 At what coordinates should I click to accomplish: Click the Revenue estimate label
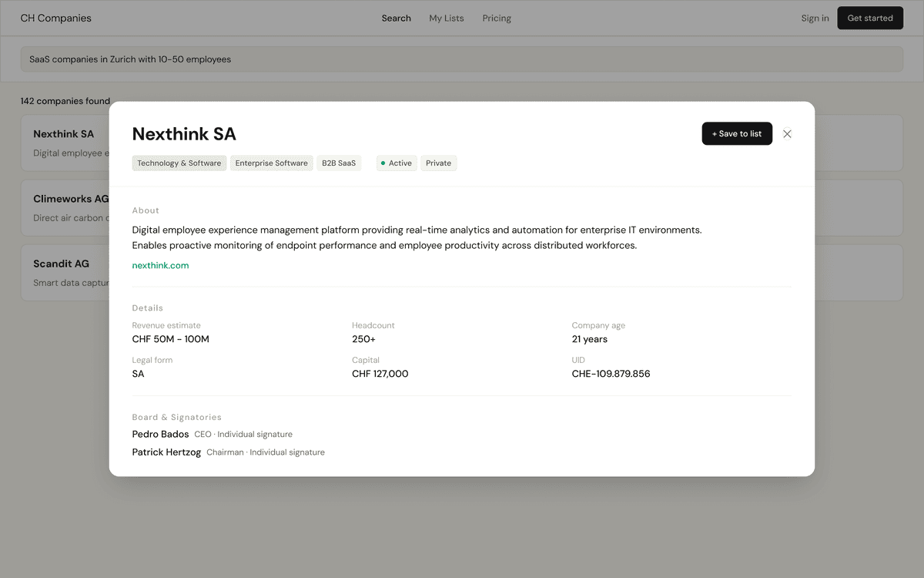pyautogui.click(x=166, y=325)
